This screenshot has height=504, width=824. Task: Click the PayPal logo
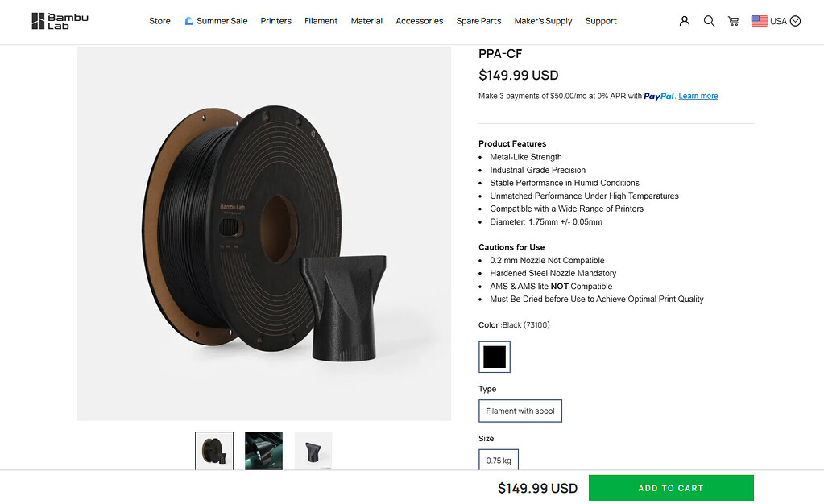point(659,96)
